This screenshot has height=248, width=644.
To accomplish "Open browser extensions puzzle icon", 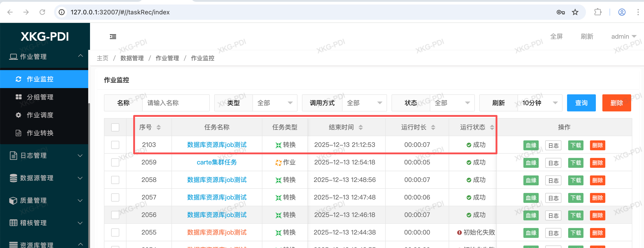I will point(597,12).
